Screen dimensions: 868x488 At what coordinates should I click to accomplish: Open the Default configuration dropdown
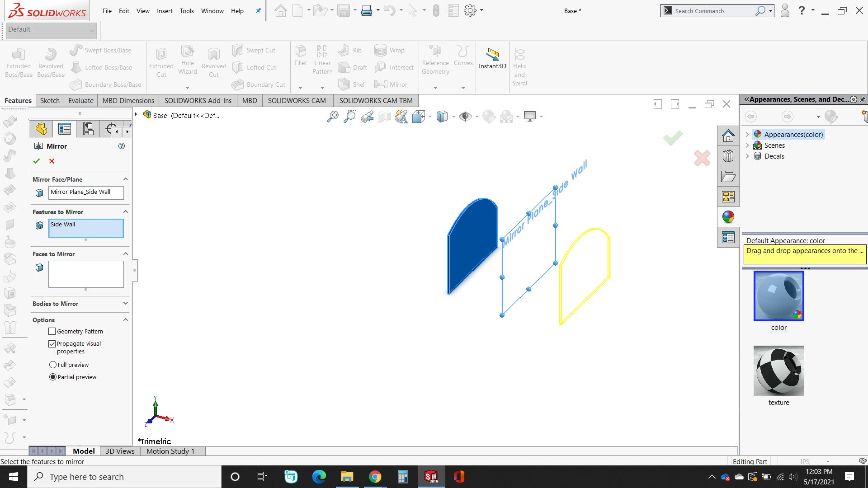click(51, 30)
